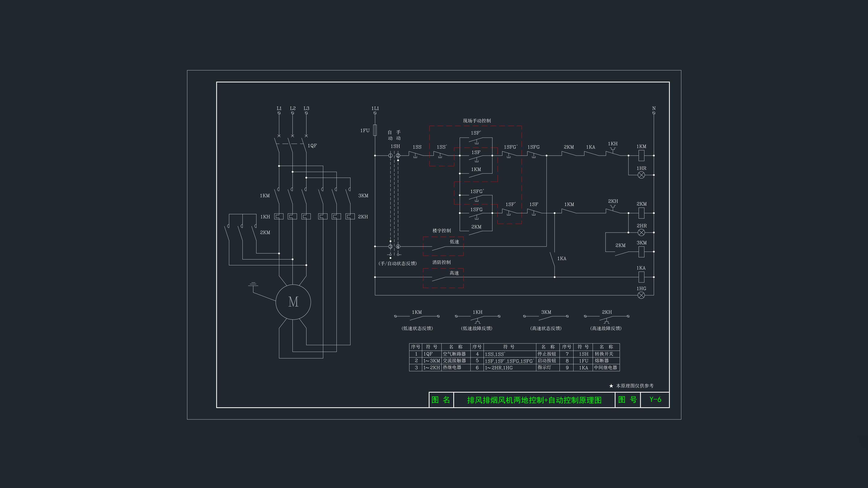The image size is (868, 488).
Task: Select terminal circle 1 of switch 1SH
Action: point(390,155)
